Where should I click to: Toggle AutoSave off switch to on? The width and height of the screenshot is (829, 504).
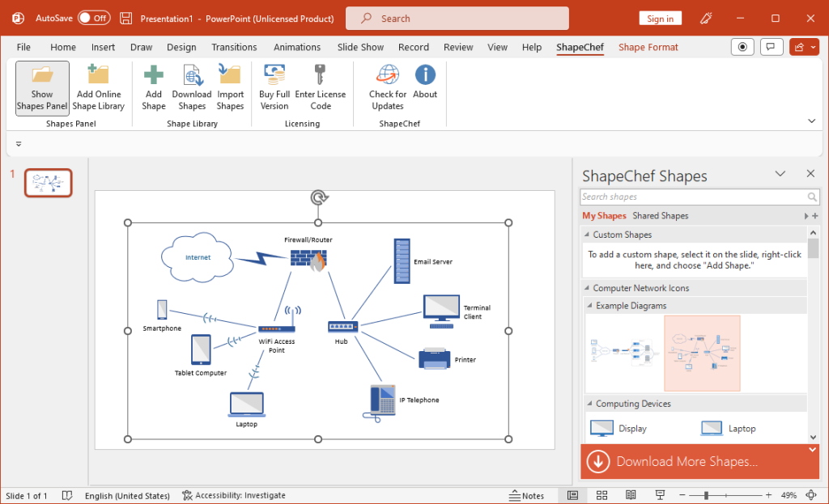[x=96, y=17]
